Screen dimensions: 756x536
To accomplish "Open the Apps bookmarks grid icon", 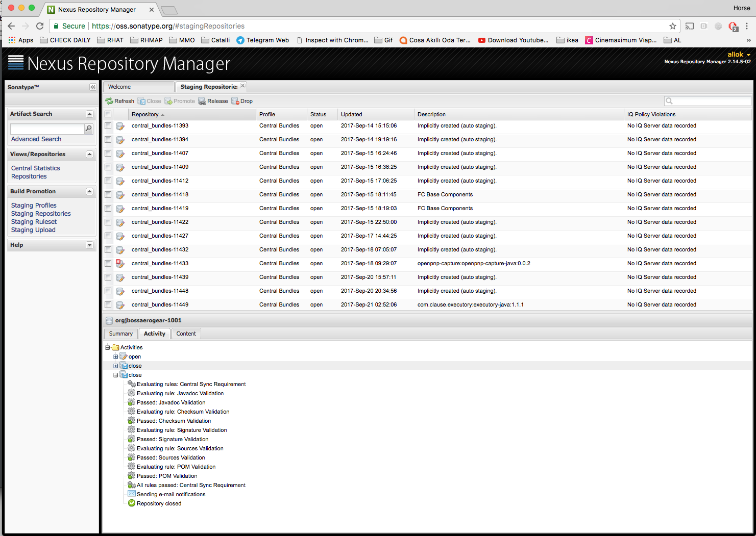I will 12,40.
